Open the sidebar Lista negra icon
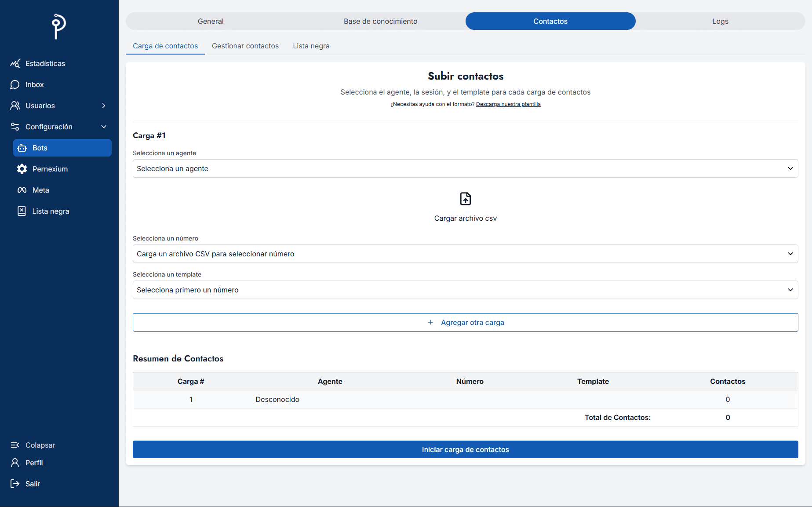Viewport: 812px width, 507px height. [x=22, y=211]
